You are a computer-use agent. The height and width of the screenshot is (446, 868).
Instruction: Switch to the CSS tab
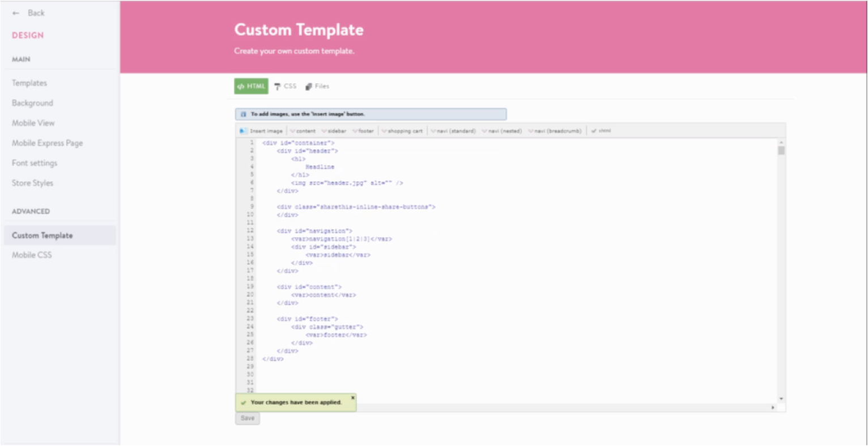point(285,86)
